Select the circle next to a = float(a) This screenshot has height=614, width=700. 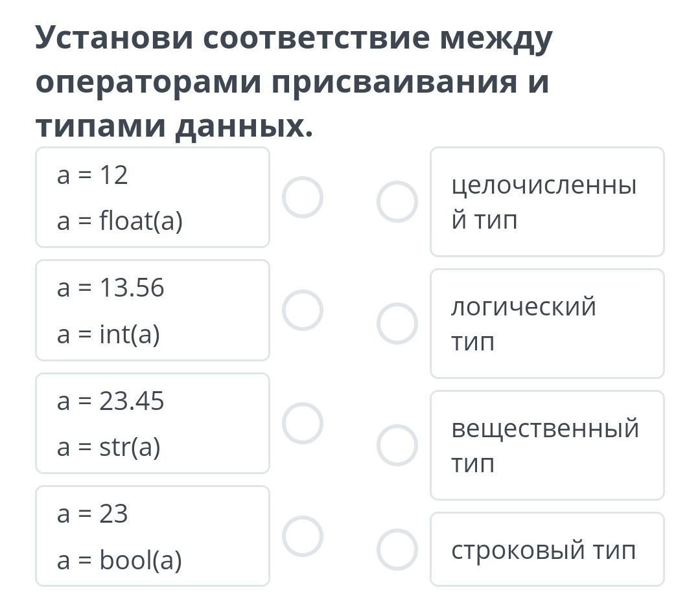coord(302,198)
